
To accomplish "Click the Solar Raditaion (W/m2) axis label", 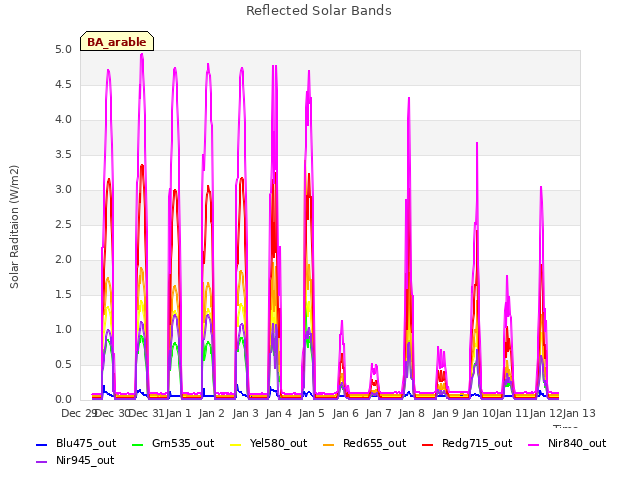I will (x=14, y=227).
